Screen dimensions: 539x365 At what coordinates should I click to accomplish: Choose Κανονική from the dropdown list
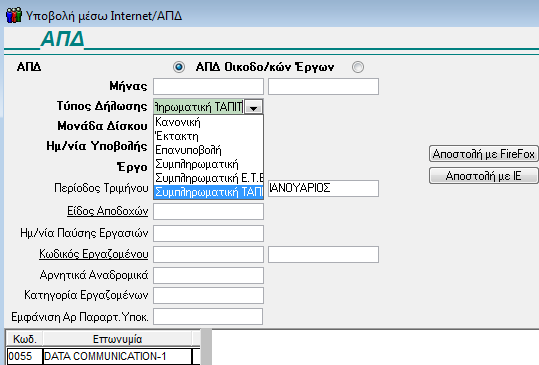pos(208,122)
